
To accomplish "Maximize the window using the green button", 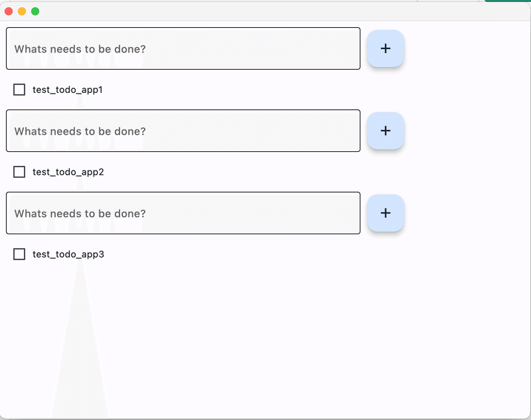I will pyautogui.click(x=35, y=11).
